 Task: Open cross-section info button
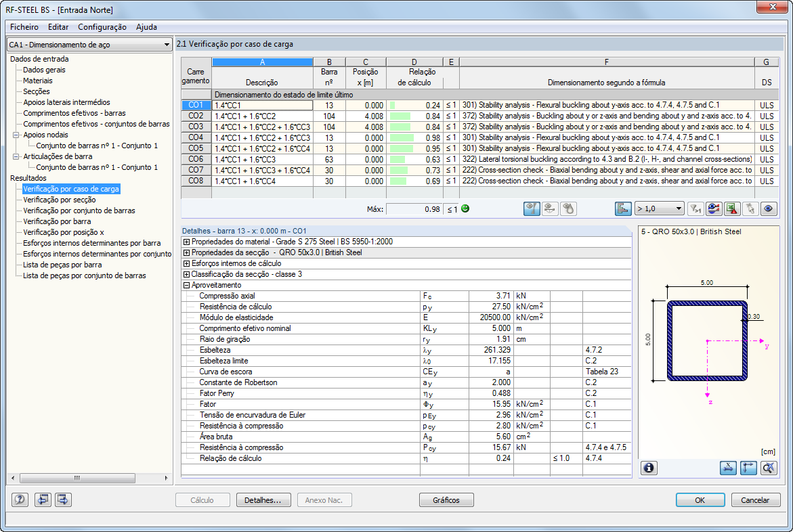pos(649,468)
